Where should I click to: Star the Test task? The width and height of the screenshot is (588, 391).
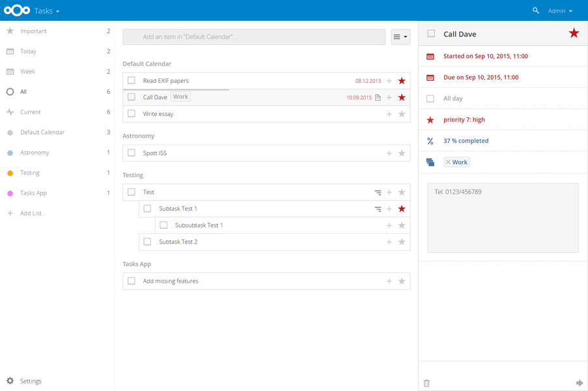coord(402,192)
